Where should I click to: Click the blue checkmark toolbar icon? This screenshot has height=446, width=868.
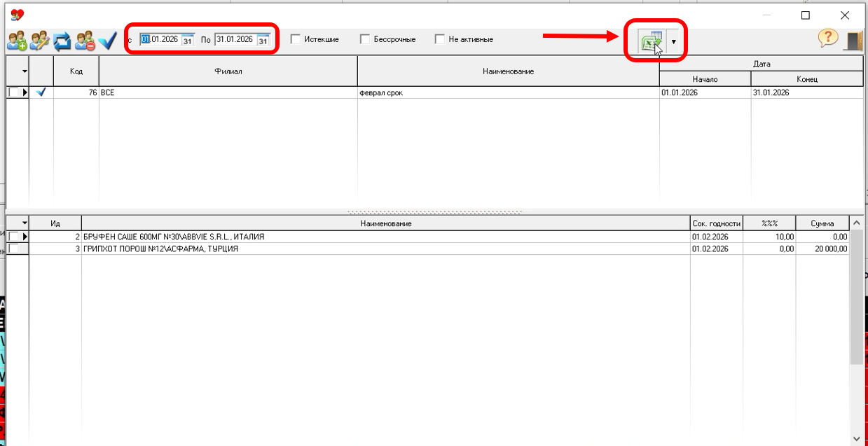pos(107,41)
